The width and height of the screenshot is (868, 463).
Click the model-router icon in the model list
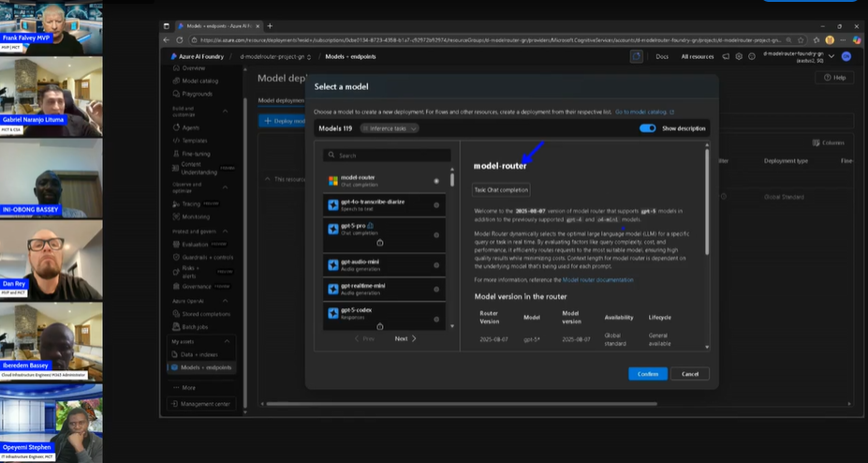(332, 180)
